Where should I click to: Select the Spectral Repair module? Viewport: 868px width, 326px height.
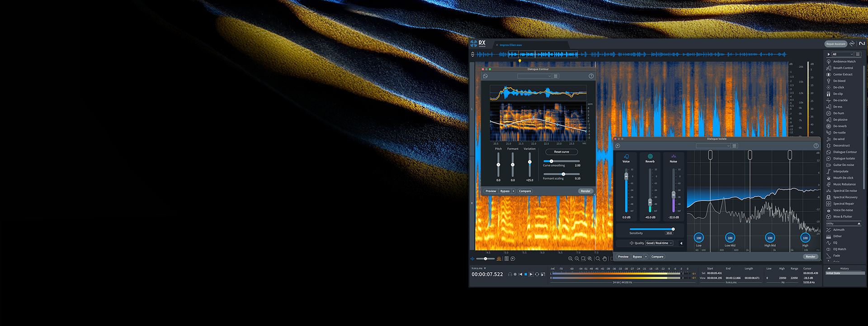tap(843, 204)
